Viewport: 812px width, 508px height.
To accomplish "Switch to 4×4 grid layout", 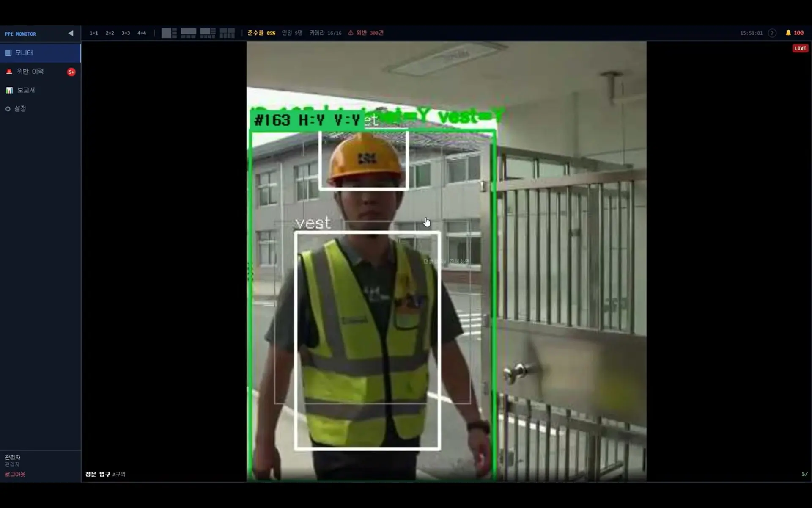I will click(x=142, y=33).
